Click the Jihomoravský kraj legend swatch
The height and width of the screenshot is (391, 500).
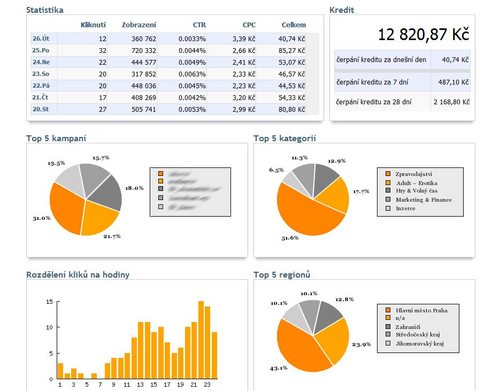click(x=388, y=343)
